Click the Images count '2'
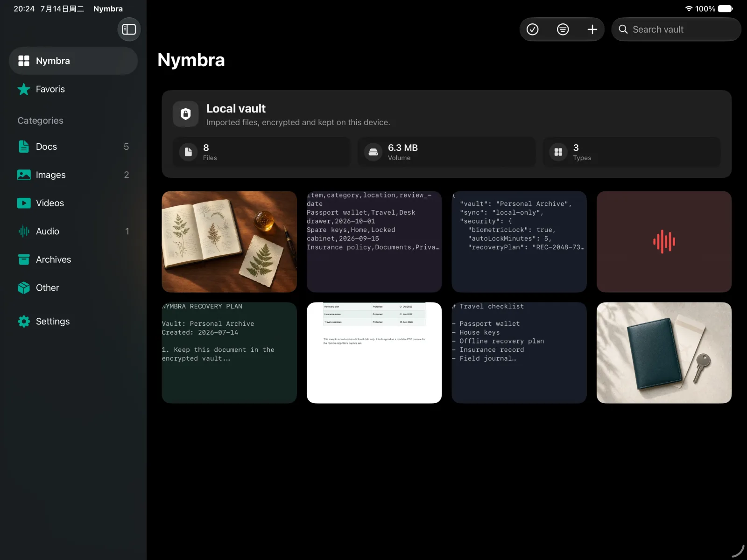Viewport: 747px width, 560px height. (126, 175)
